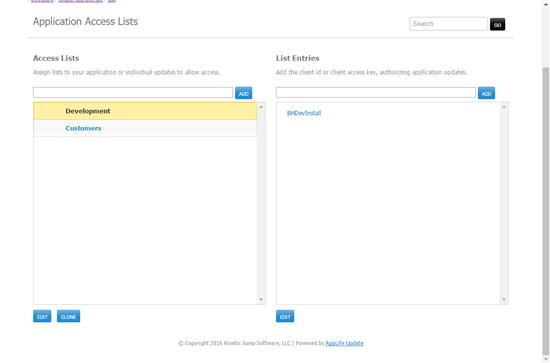Click the List Entries heading text

point(297,58)
